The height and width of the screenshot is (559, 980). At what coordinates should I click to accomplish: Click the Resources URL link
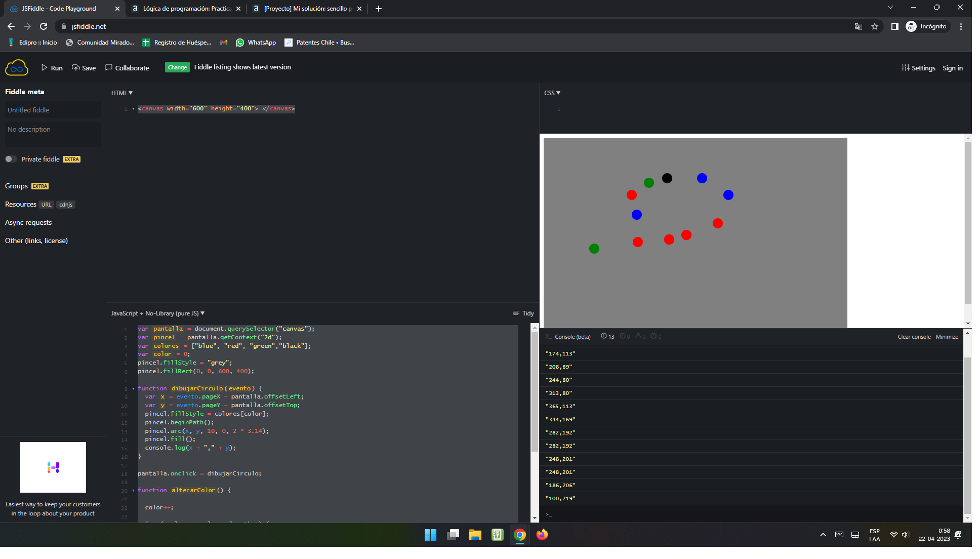[x=45, y=204]
